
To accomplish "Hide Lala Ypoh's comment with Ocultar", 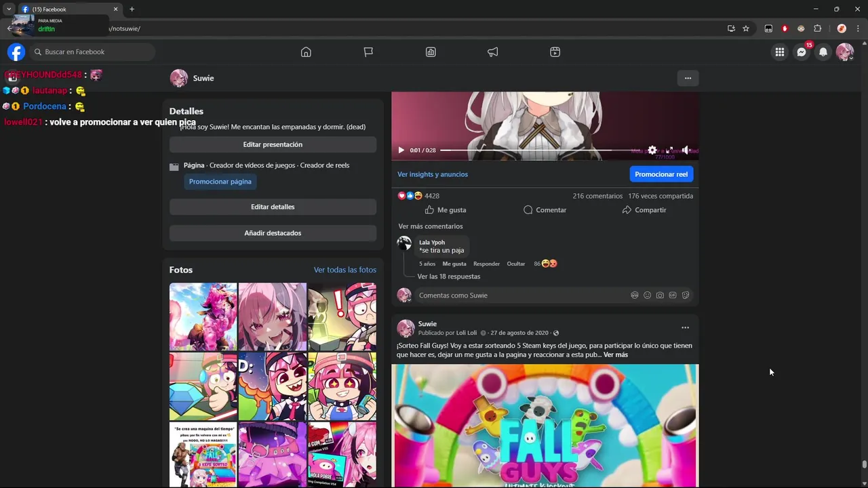I will [x=516, y=264].
